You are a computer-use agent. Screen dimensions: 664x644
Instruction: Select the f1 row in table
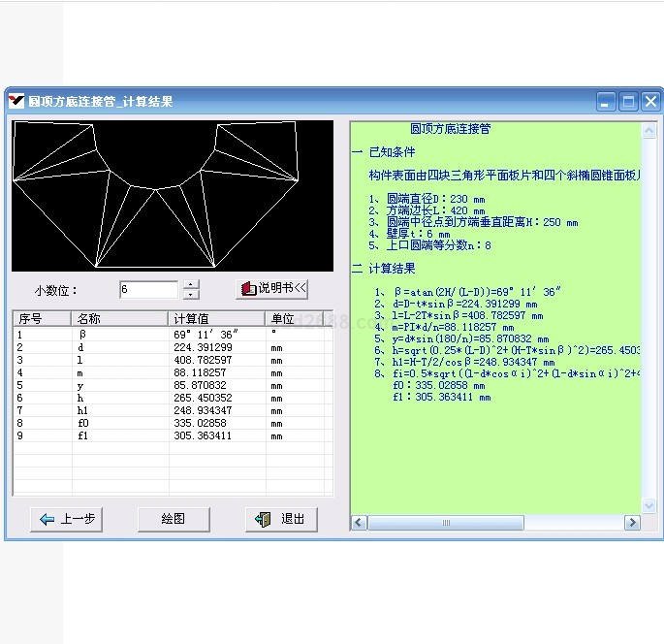click(x=172, y=436)
